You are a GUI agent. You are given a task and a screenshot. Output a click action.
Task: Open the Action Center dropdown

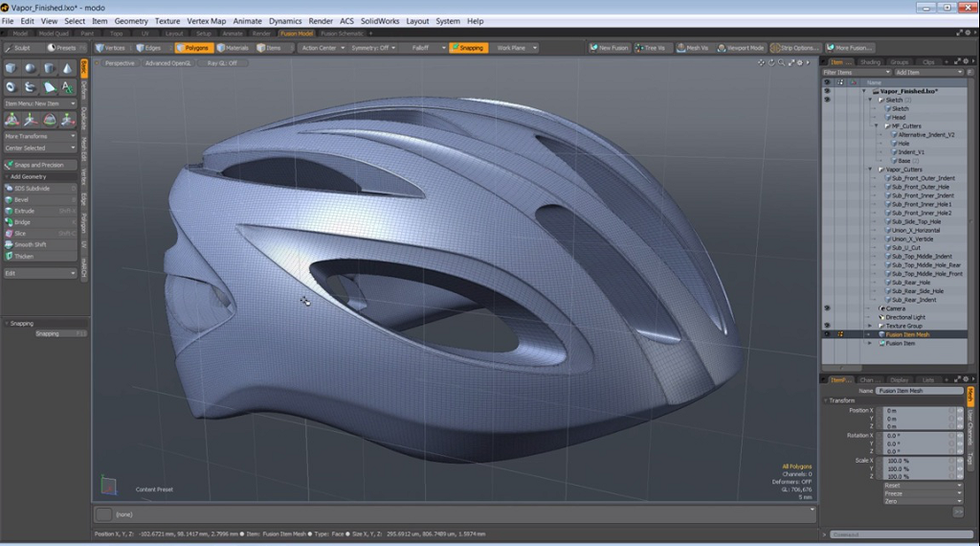pyautogui.click(x=321, y=47)
